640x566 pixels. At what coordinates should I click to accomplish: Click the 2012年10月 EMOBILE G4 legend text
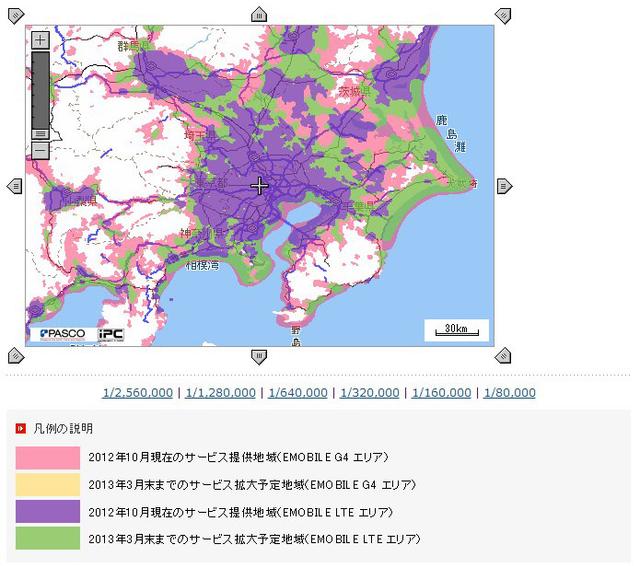coord(238,457)
